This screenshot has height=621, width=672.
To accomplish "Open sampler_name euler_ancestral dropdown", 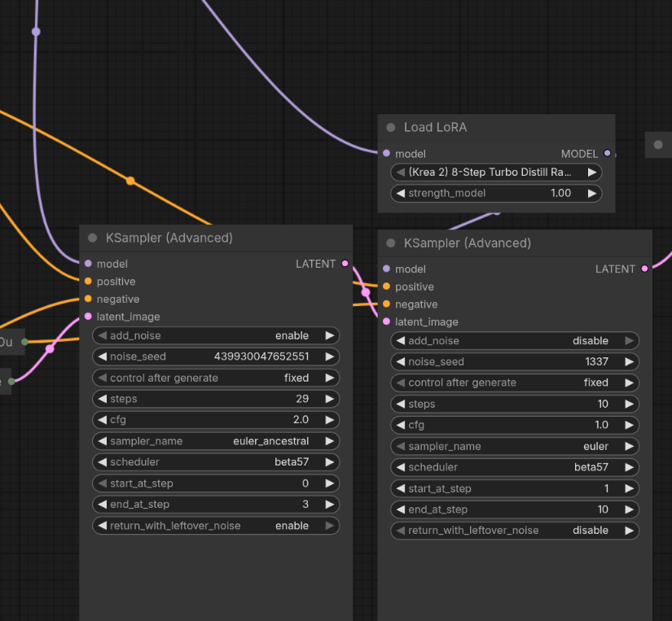I will [x=216, y=441].
